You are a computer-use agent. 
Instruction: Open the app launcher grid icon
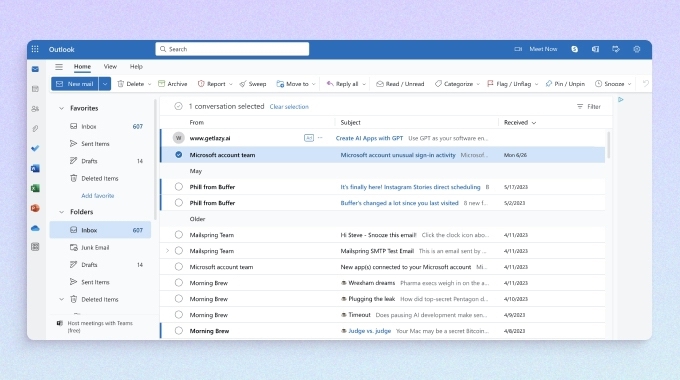35,49
